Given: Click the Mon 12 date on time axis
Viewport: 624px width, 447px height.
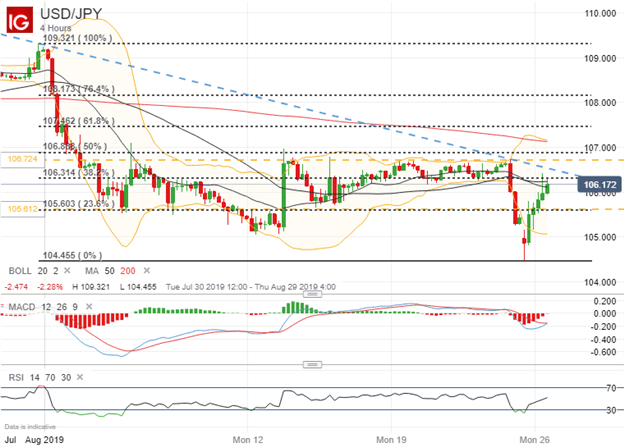Looking at the screenshot, I should tap(248, 438).
